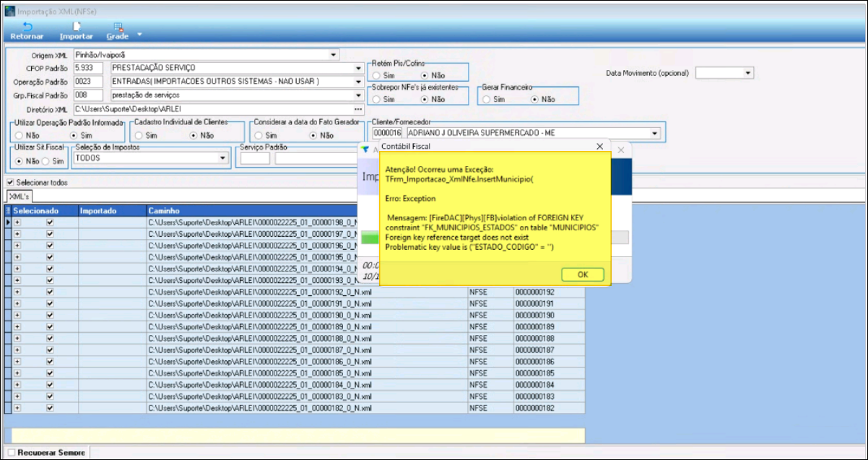Uncheck the Selecionar todos checkbox
Viewport: 868px width, 460px height.
[10, 183]
